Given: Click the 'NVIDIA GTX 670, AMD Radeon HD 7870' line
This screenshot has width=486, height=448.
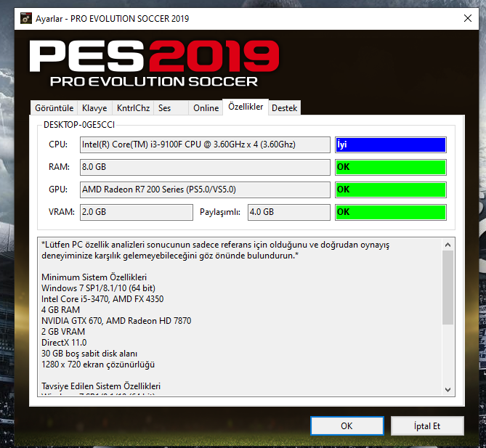Looking at the screenshot, I should pyautogui.click(x=116, y=321).
